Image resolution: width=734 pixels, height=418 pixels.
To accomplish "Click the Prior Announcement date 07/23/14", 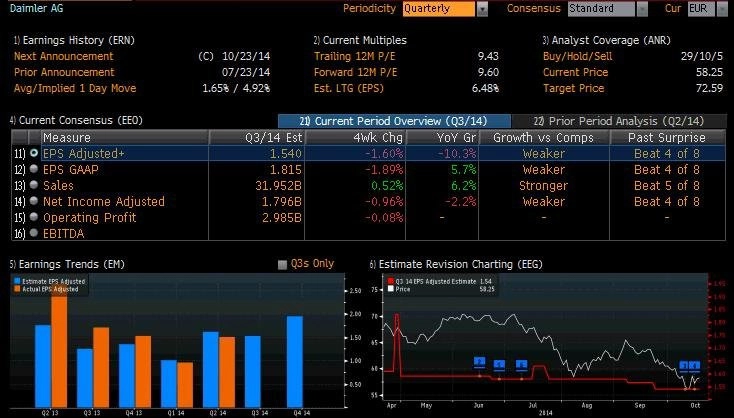I will (x=246, y=72).
